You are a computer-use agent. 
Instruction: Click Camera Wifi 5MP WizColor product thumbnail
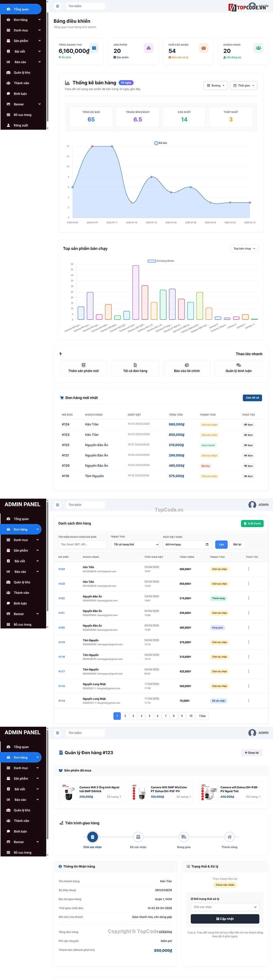[x=139, y=792]
